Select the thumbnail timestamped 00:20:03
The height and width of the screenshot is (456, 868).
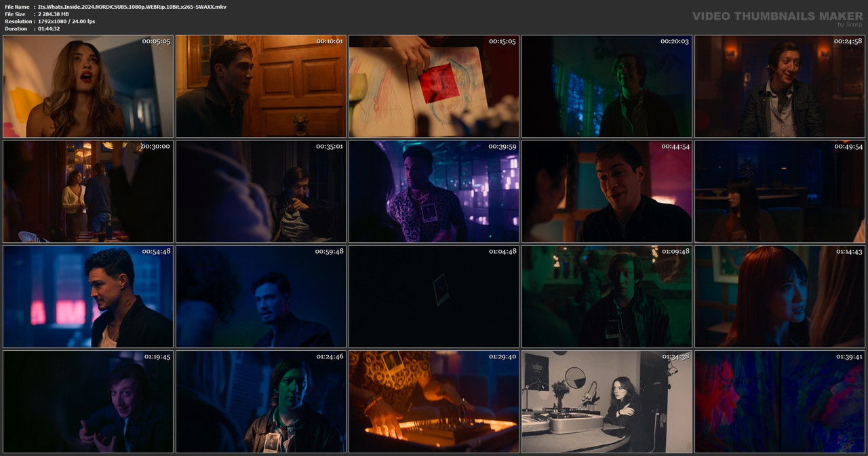coord(607,87)
